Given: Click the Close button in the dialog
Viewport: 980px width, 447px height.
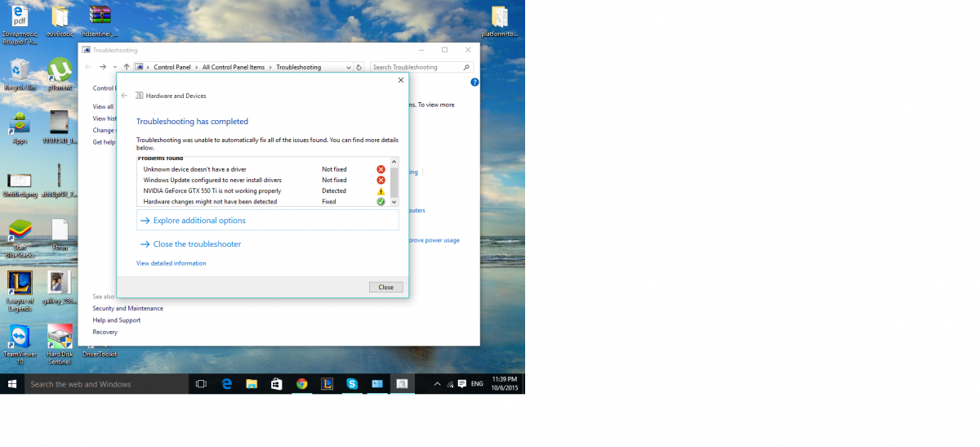Looking at the screenshot, I should [386, 287].
